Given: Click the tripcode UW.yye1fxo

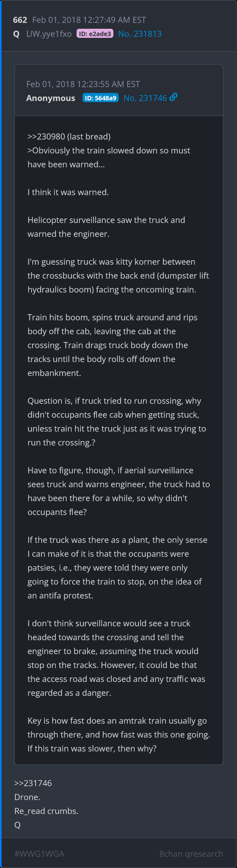Looking at the screenshot, I should click(49, 34).
